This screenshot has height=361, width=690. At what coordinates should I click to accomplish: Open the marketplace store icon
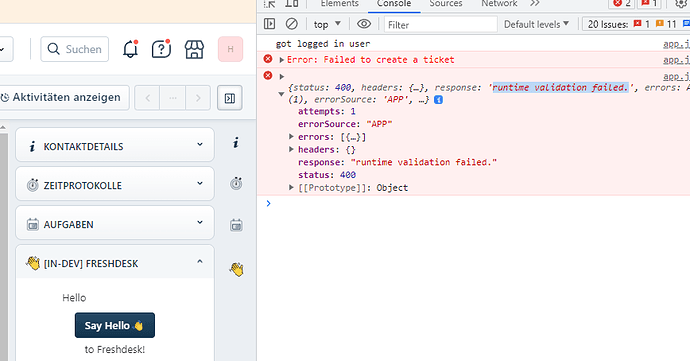(x=194, y=49)
